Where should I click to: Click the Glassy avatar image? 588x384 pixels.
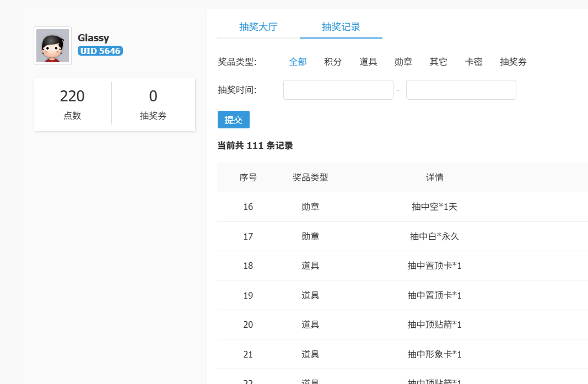pyautogui.click(x=52, y=45)
